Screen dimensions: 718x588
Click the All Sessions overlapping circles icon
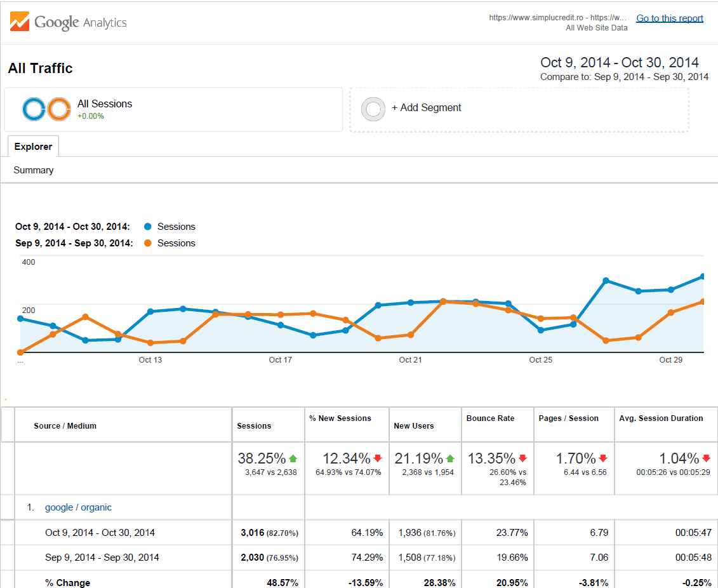[44, 109]
